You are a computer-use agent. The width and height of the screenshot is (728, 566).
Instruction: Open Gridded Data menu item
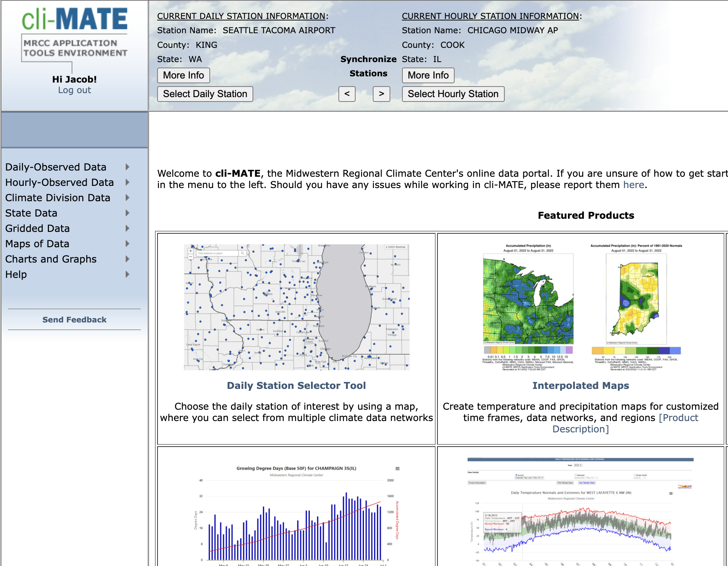pos(37,228)
